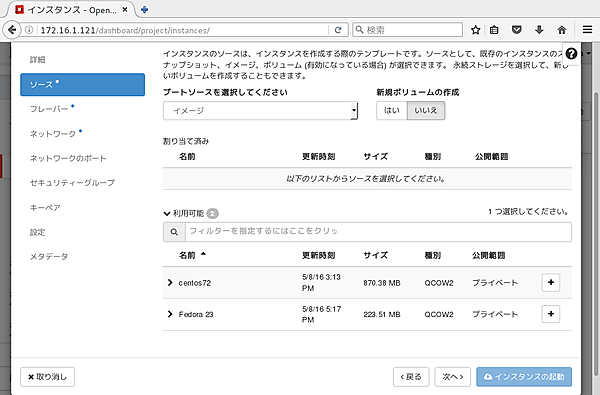600x395 pixels.
Task: Click Fedora 23 image name
Action: (196, 314)
